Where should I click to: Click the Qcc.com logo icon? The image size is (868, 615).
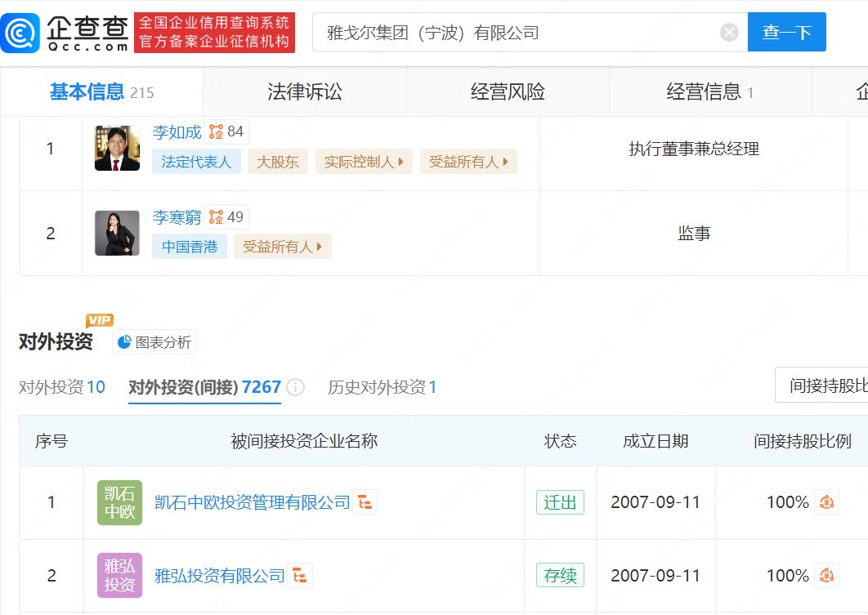(20, 33)
